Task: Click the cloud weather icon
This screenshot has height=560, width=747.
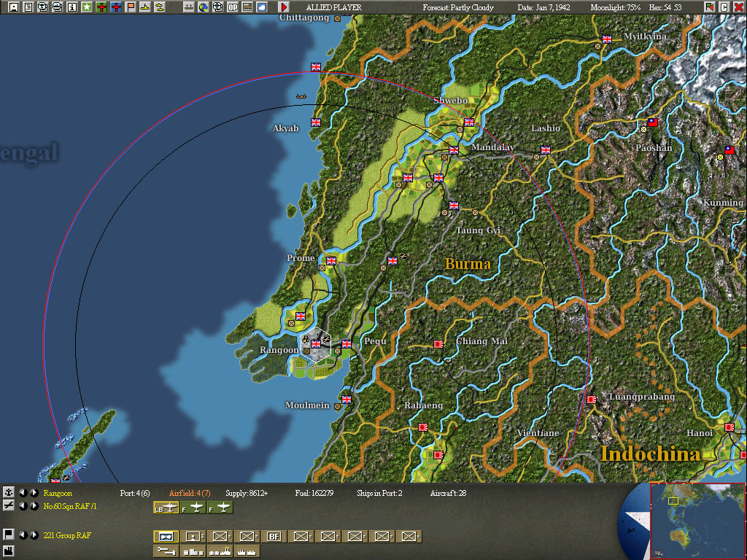Action: pyautogui.click(x=262, y=7)
